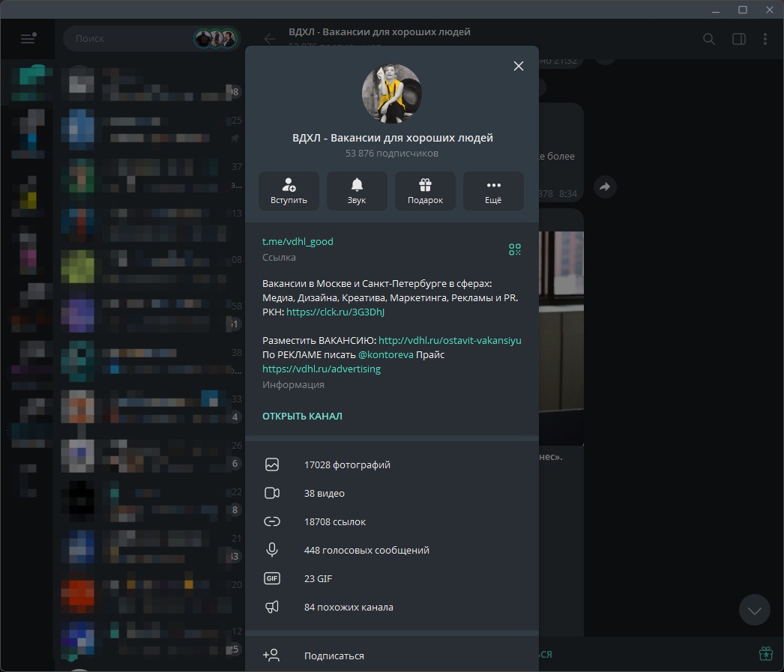Click the megaphone similar channels icon

pos(272,607)
